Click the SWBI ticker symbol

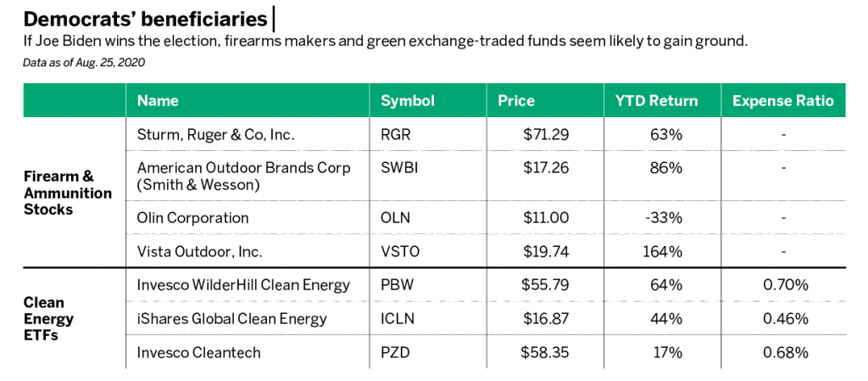399,168
